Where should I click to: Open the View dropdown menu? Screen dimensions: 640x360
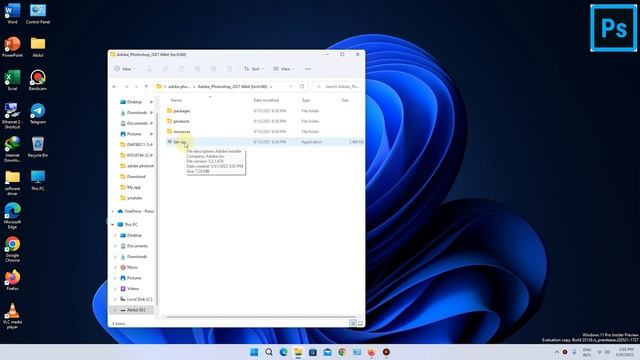pyautogui.click(x=283, y=69)
